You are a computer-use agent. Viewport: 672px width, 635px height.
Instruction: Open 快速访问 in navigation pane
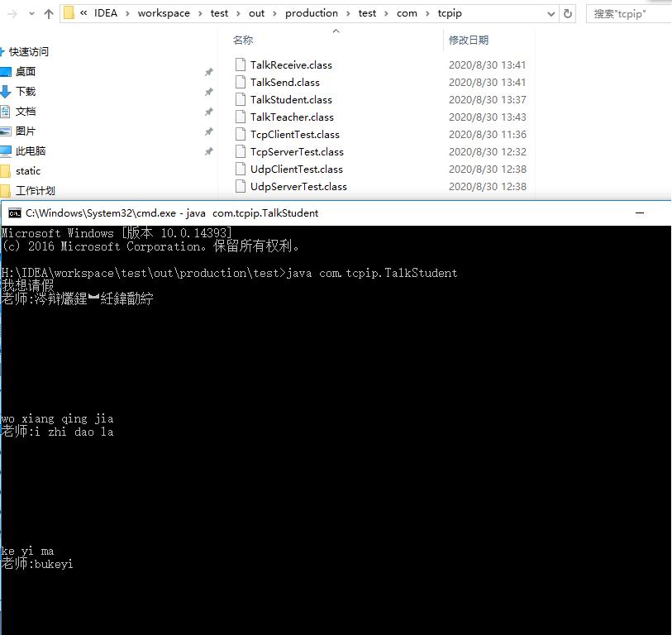pyautogui.click(x=29, y=52)
